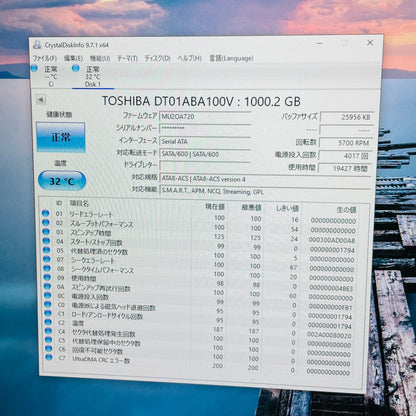Click the ATA8-ACS version 4 standard field
The height and width of the screenshot is (416, 416).
click(x=266, y=179)
